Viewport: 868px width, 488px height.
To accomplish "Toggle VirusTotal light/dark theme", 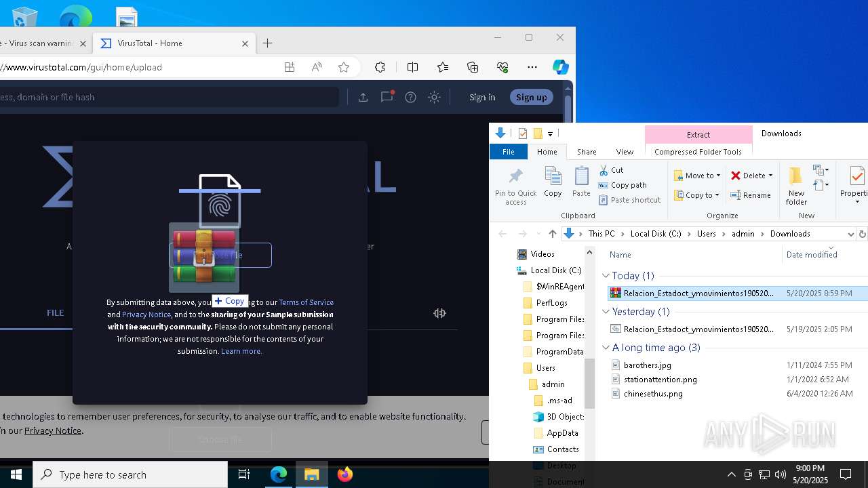I will tap(435, 97).
